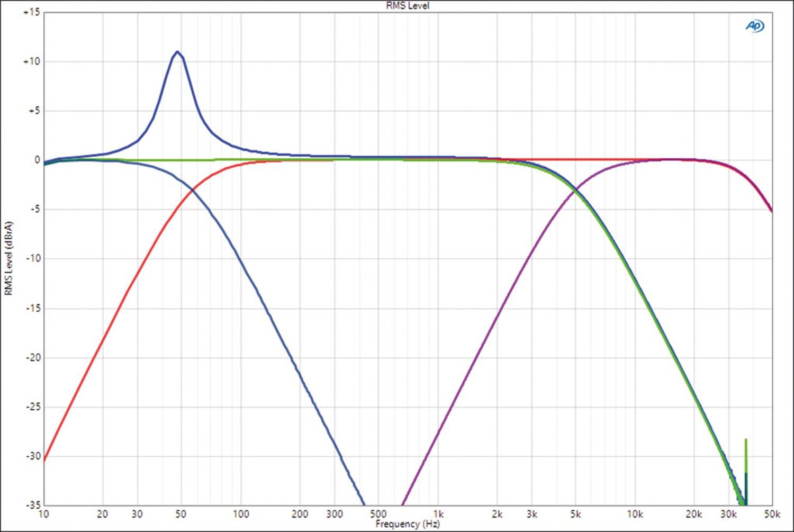Click the purple curve's end at 50 kHz

771,211
